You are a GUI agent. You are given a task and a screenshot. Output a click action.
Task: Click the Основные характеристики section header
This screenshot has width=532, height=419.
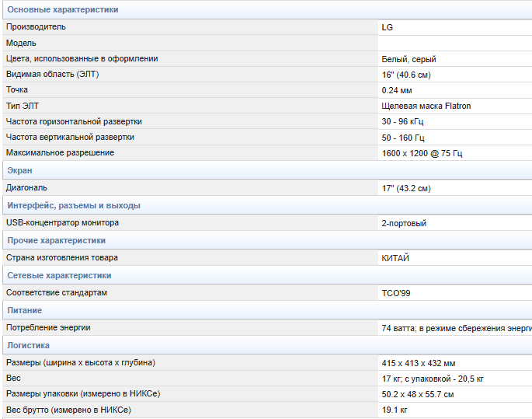tap(63, 9)
